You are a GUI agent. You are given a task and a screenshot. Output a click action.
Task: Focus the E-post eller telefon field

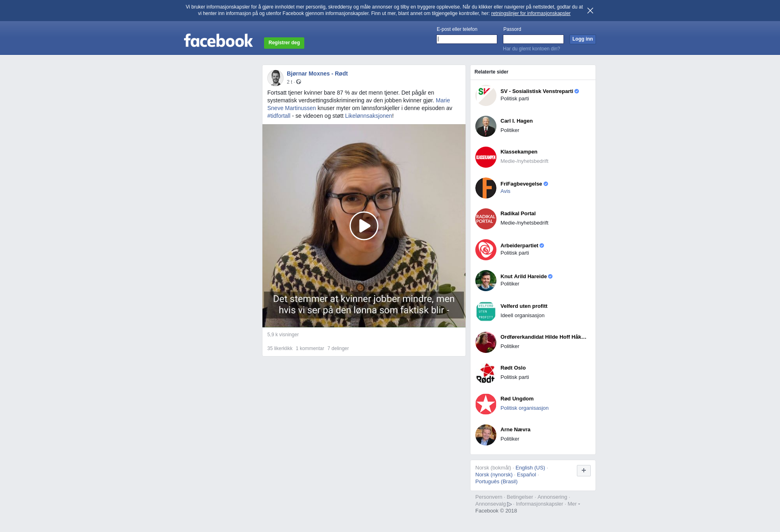(x=466, y=39)
